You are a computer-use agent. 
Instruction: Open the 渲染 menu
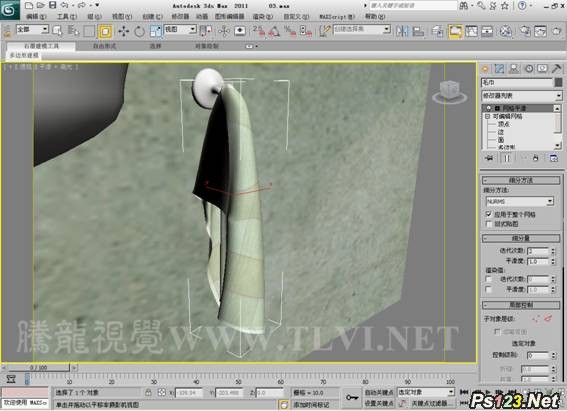[263, 17]
